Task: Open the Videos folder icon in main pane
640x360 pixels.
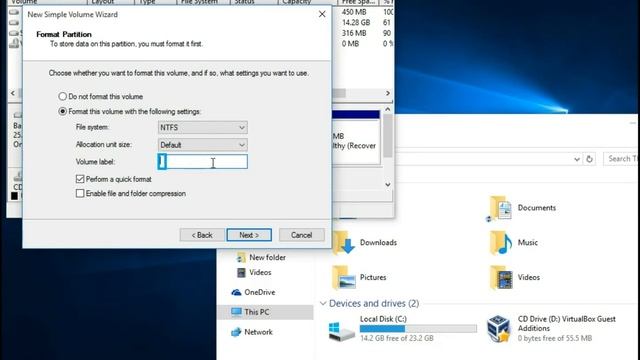Action: point(500,278)
